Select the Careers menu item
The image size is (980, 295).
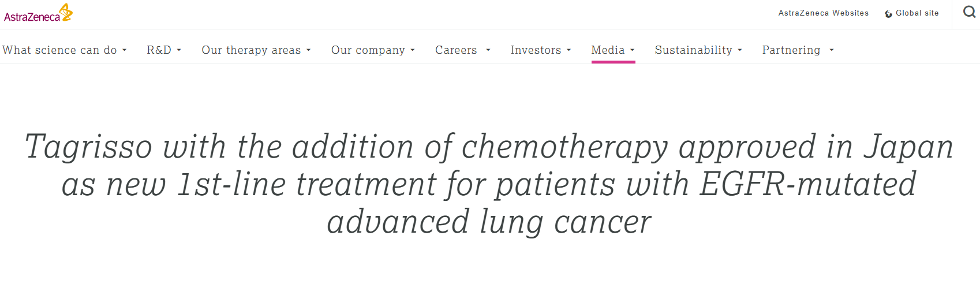tap(456, 50)
